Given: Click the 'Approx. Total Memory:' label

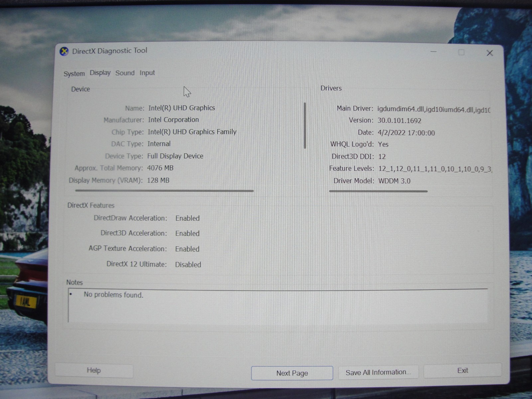Looking at the screenshot, I should coord(109,168).
